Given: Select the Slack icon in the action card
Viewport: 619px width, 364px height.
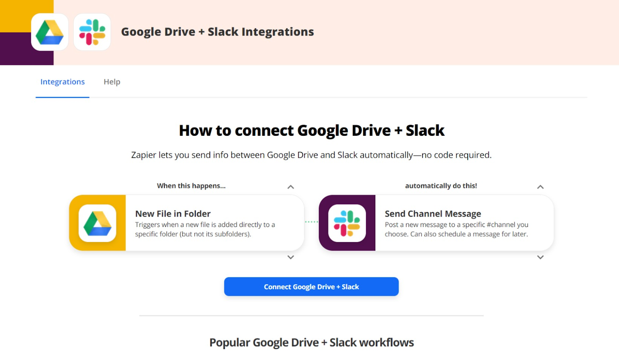Looking at the screenshot, I should [347, 223].
